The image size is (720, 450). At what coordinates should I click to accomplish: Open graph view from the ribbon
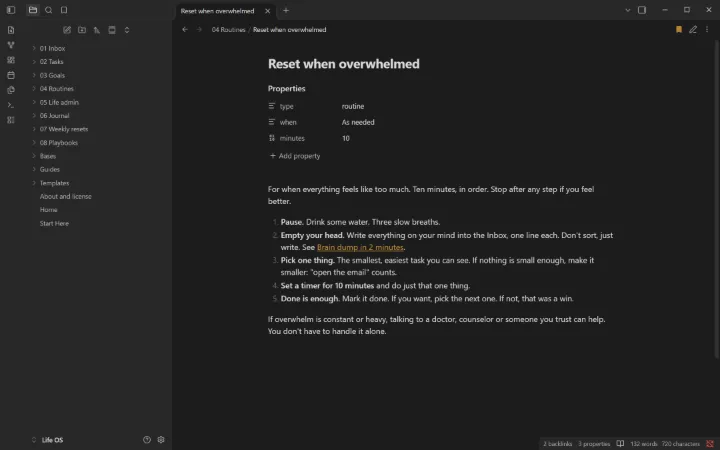point(11,45)
